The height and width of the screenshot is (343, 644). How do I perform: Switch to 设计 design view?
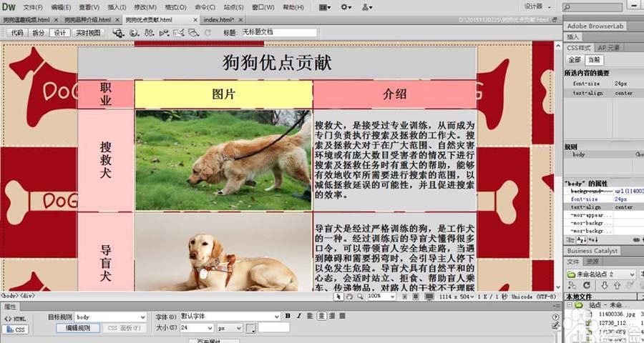tap(59, 33)
